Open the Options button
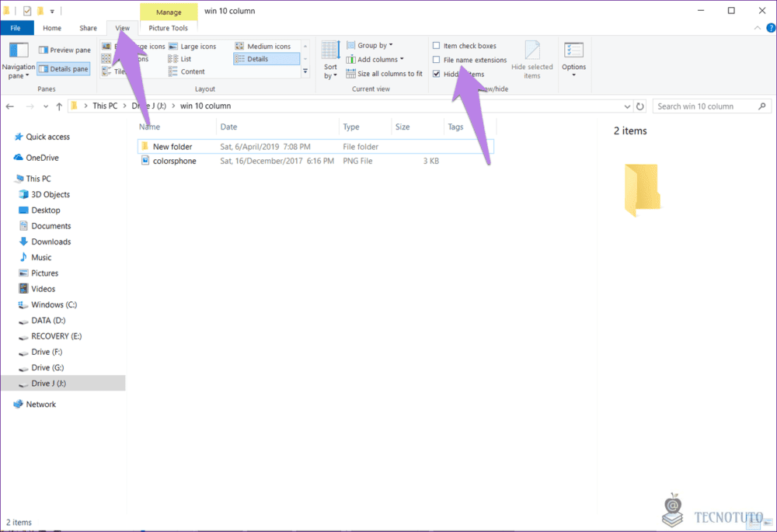 574,60
